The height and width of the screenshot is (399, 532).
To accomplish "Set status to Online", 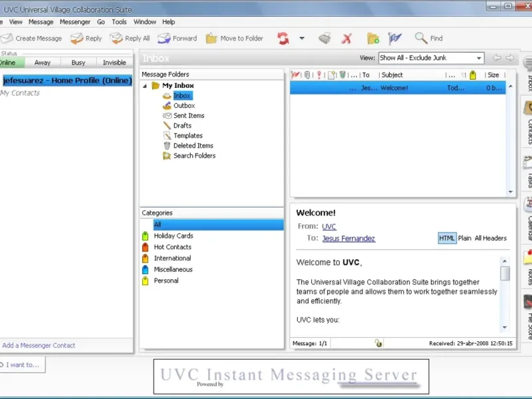I will pos(12,63).
